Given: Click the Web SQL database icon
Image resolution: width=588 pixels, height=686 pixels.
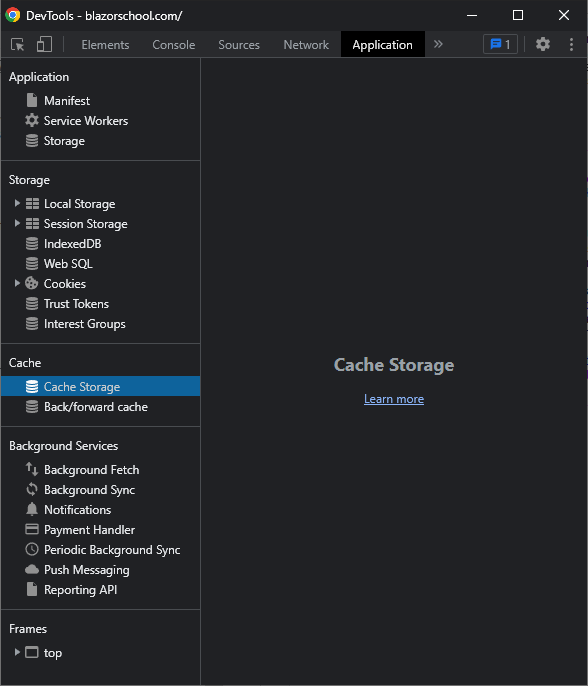Looking at the screenshot, I should [x=32, y=263].
